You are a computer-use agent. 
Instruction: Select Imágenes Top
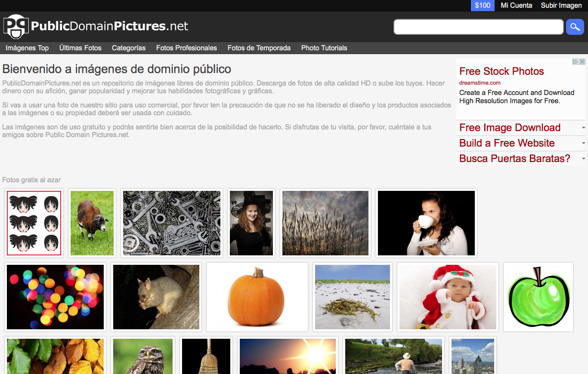coord(27,48)
